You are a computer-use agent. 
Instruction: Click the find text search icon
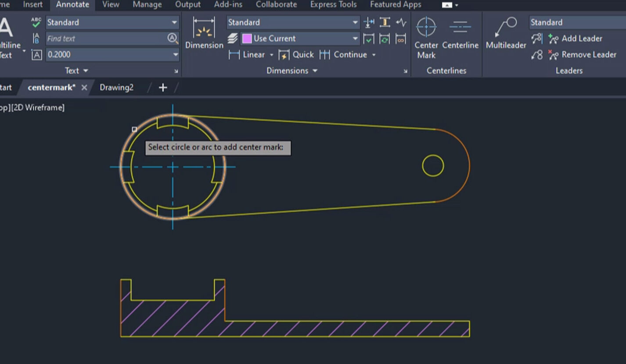click(x=173, y=39)
